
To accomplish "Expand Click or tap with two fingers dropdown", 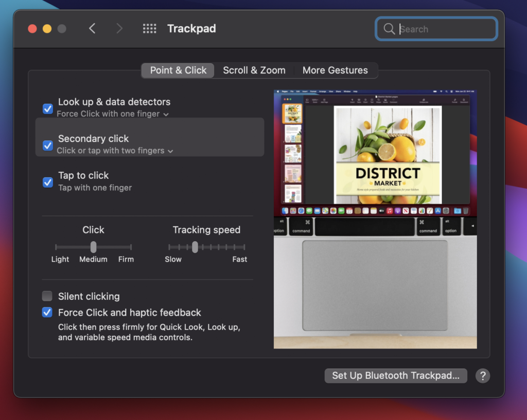I will tap(115, 151).
